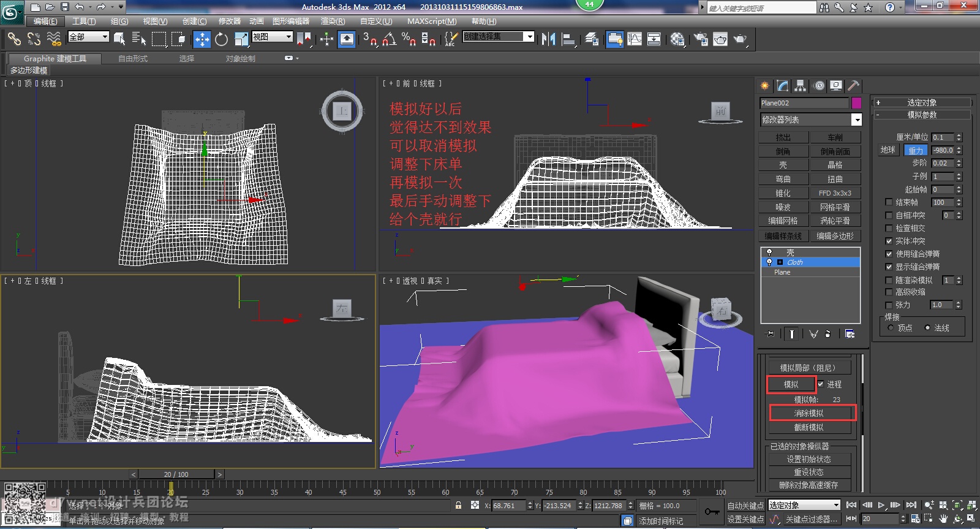Toggle the Angle Snap icon
The width and height of the screenshot is (980, 529).
tap(389, 39)
